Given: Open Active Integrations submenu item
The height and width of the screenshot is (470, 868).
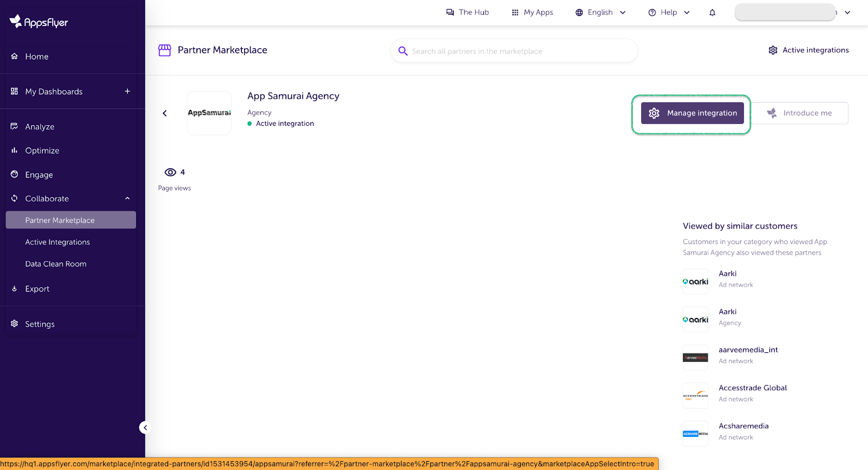Looking at the screenshot, I should pyautogui.click(x=58, y=242).
